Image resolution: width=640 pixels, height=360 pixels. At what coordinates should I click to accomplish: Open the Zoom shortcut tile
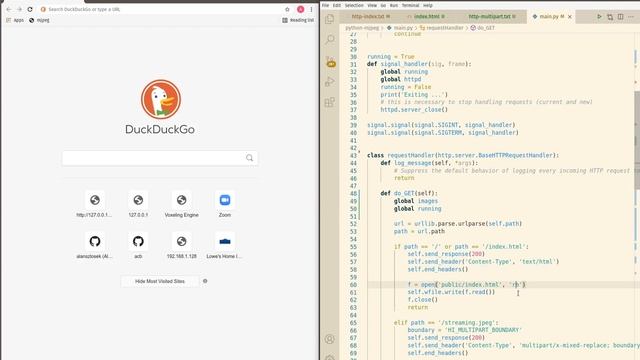pos(224,205)
